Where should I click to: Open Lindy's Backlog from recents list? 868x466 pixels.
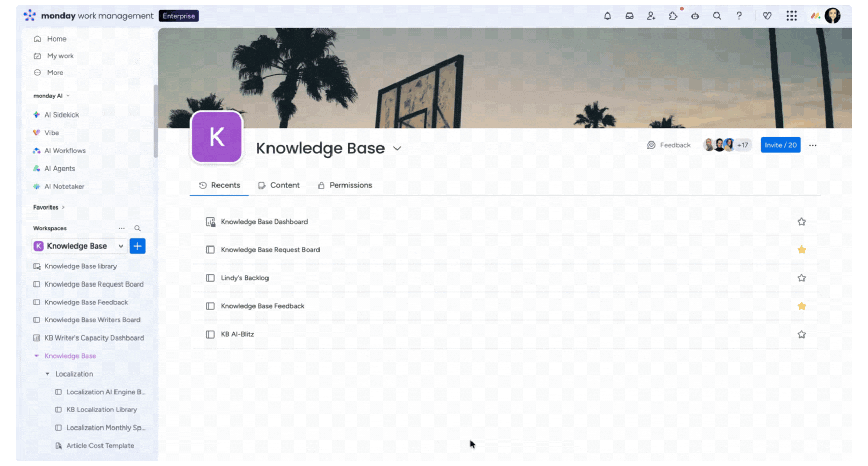coord(245,278)
